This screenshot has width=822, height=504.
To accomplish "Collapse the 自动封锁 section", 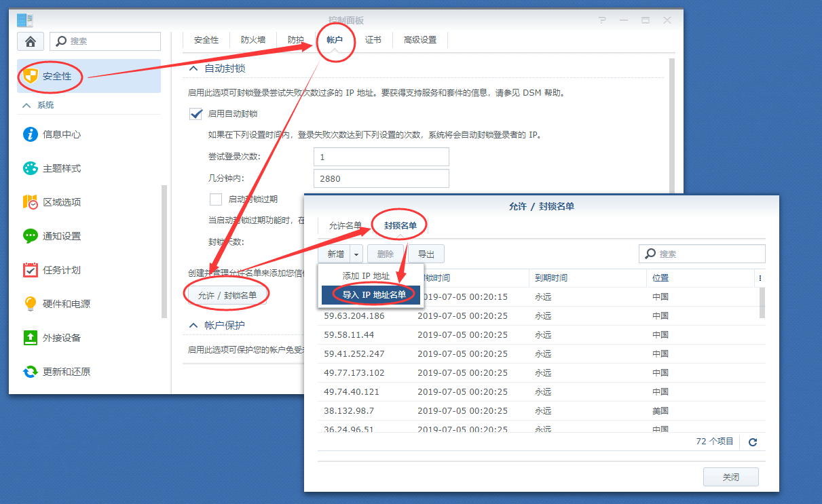I will 193,69.
